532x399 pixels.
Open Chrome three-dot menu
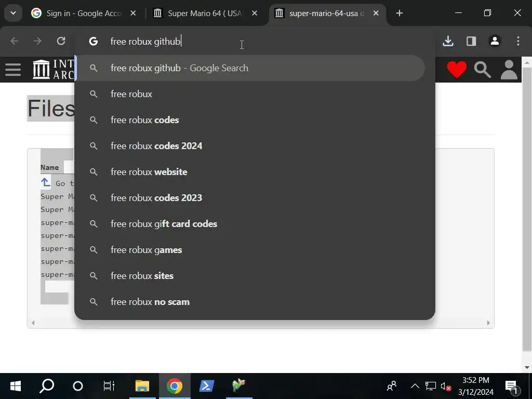point(518,41)
